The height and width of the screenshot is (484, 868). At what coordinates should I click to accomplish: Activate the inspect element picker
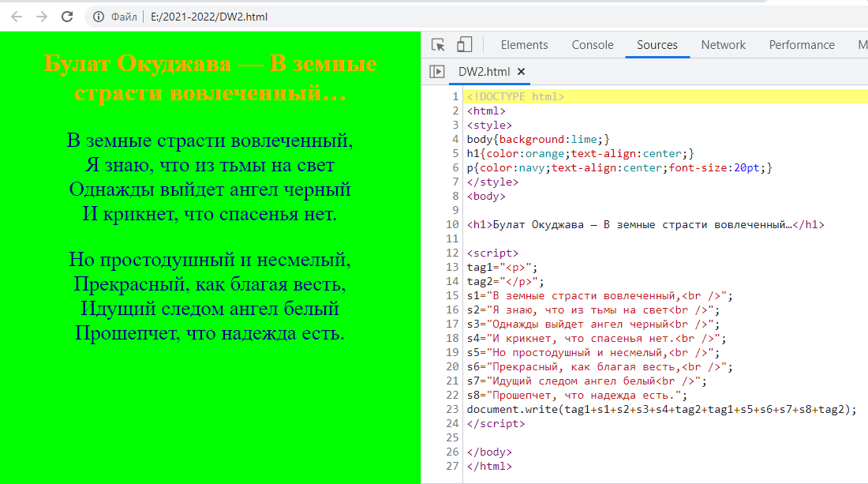tap(439, 45)
